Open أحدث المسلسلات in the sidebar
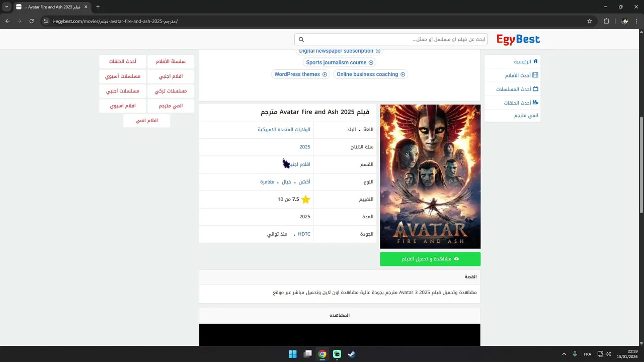 pos(514,89)
